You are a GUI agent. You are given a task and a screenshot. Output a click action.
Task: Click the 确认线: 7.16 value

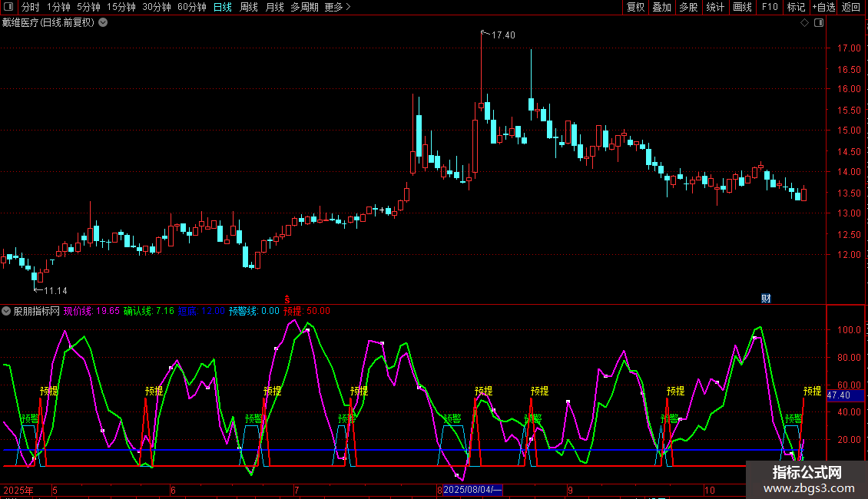tap(149, 312)
